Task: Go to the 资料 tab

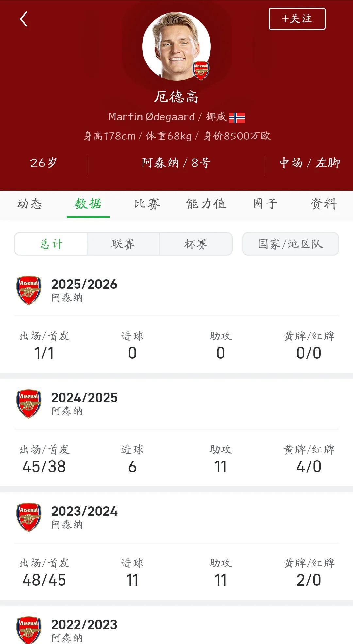Action: click(324, 204)
